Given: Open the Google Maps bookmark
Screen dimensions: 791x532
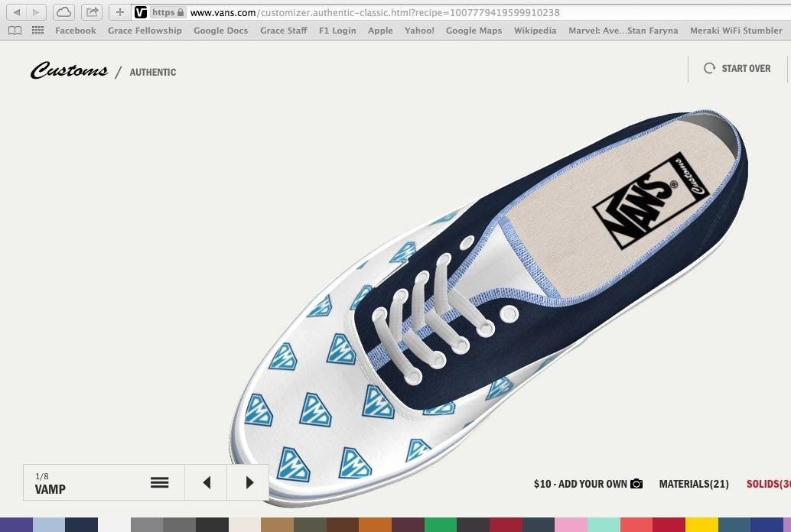Looking at the screenshot, I should pyautogui.click(x=474, y=31).
